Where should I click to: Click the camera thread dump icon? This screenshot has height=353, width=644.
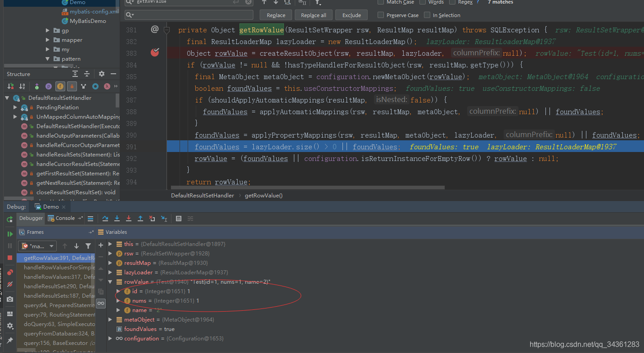pyautogui.click(x=10, y=299)
